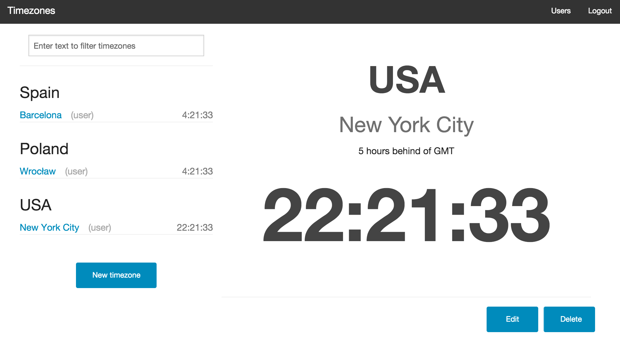The width and height of the screenshot is (620, 364).
Task: Select the Wrocław user timezone entry
Action: point(38,171)
